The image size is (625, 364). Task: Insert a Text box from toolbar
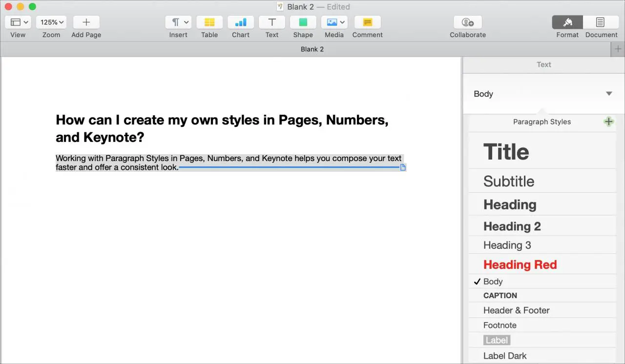pyautogui.click(x=272, y=22)
